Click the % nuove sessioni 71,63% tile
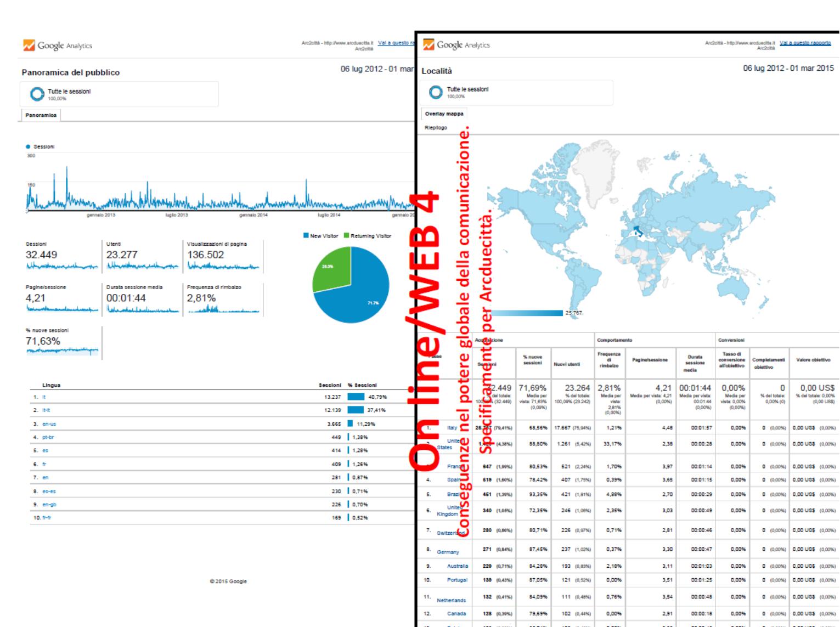Image resolution: width=840 pixels, height=627 pixels. [62, 343]
